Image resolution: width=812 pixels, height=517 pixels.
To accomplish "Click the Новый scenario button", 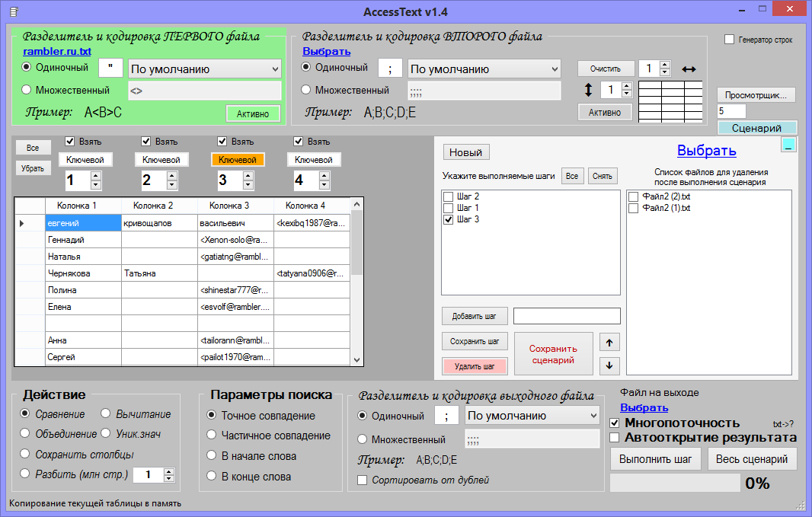I will (465, 152).
